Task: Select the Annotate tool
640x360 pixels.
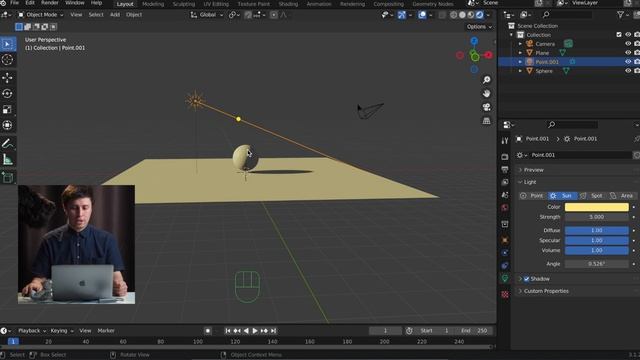Action: 7,143
